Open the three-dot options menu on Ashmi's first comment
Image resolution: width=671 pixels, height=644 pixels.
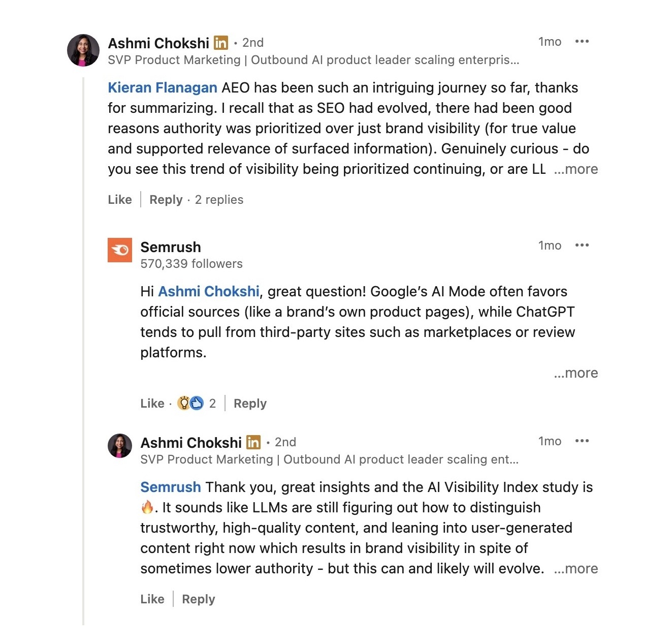point(582,41)
